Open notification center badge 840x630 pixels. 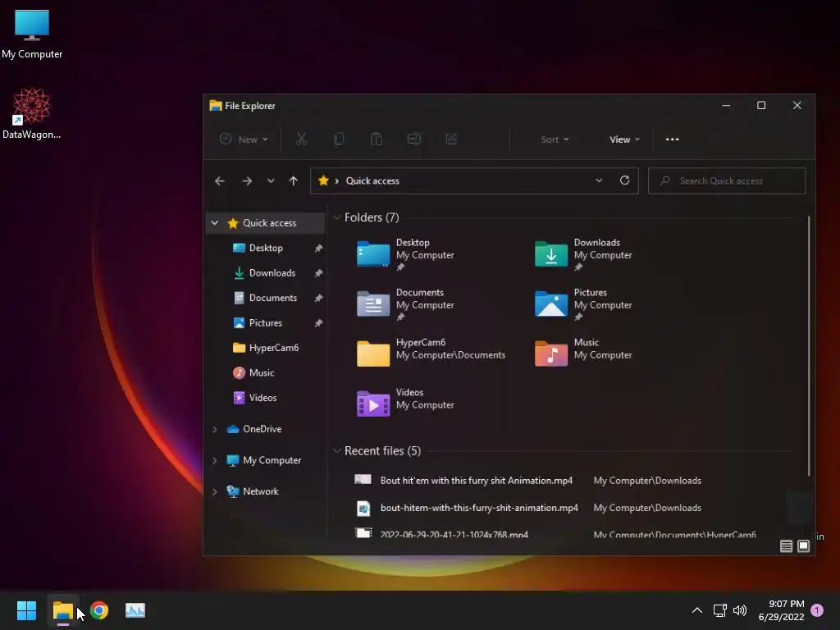pyautogui.click(x=817, y=610)
